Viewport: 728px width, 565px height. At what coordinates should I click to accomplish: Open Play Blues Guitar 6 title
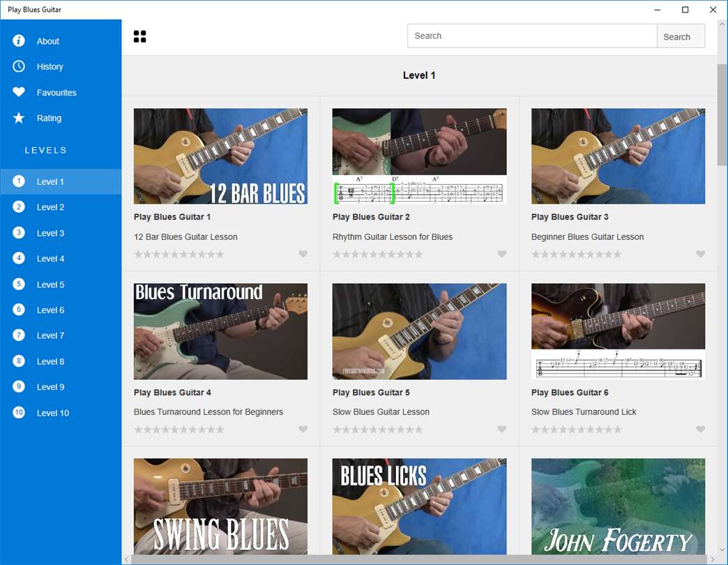click(570, 392)
